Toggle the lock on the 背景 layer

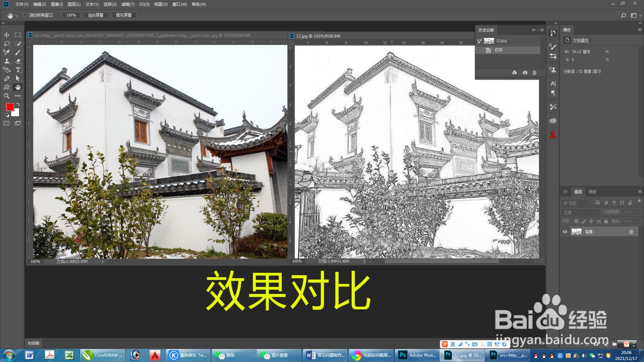pos(631,231)
